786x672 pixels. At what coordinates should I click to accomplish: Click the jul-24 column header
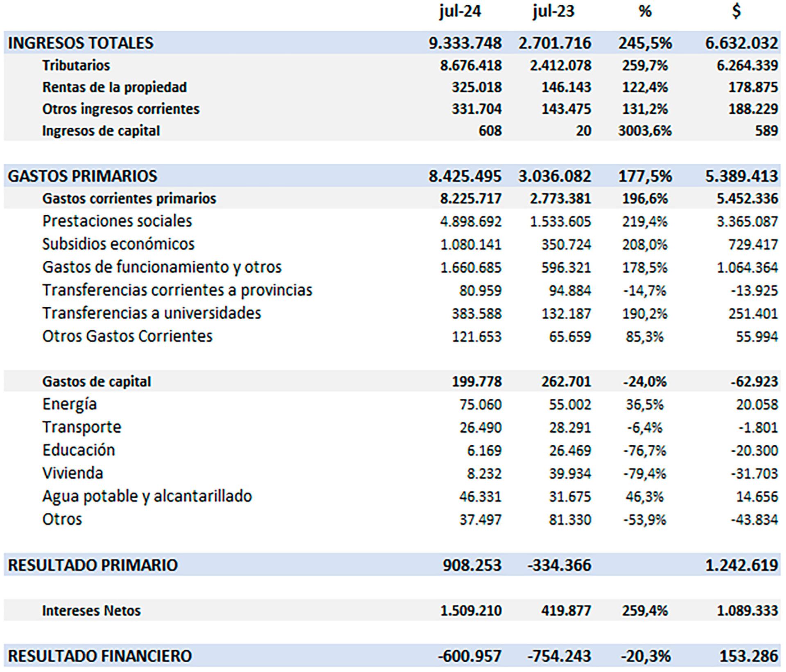(460, 11)
